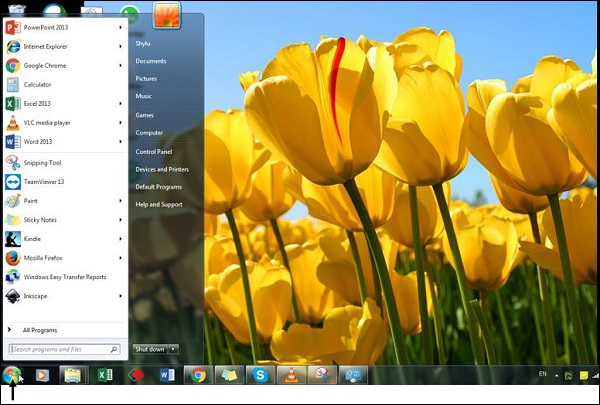
Task: Launch Excel 2013 from Start menu
Action: pos(65,104)
